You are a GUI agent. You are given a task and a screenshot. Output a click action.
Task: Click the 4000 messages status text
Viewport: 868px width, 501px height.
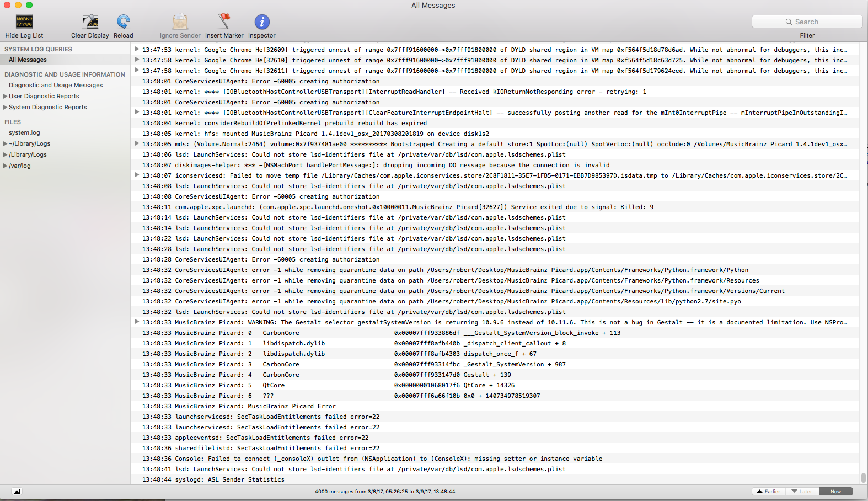coord(385,491)
